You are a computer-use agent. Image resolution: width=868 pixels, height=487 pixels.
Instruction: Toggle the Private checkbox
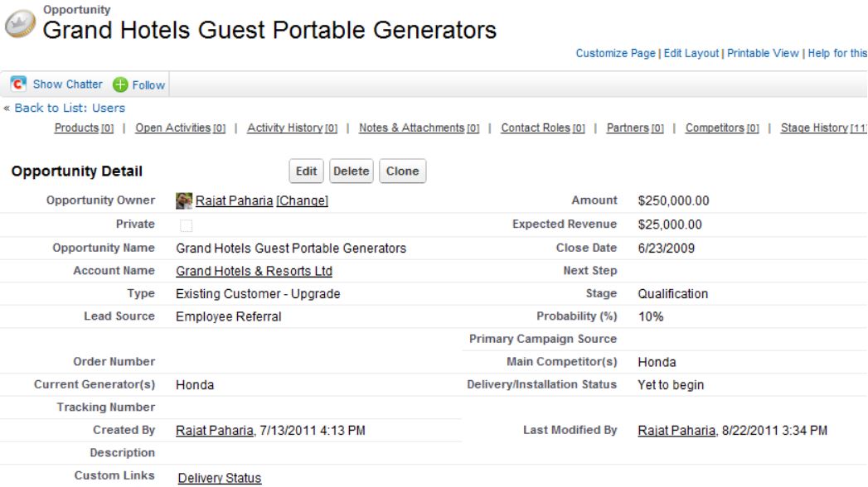tap(186, 224)
